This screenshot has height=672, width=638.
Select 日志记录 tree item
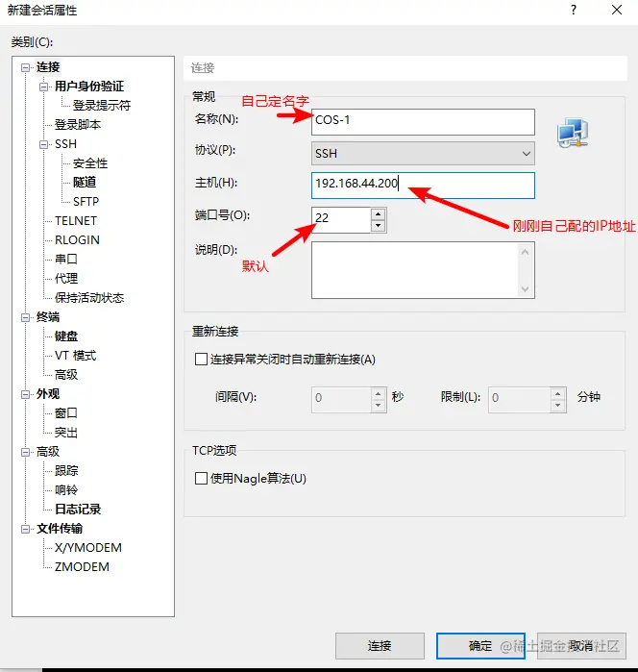click(78, 510)
